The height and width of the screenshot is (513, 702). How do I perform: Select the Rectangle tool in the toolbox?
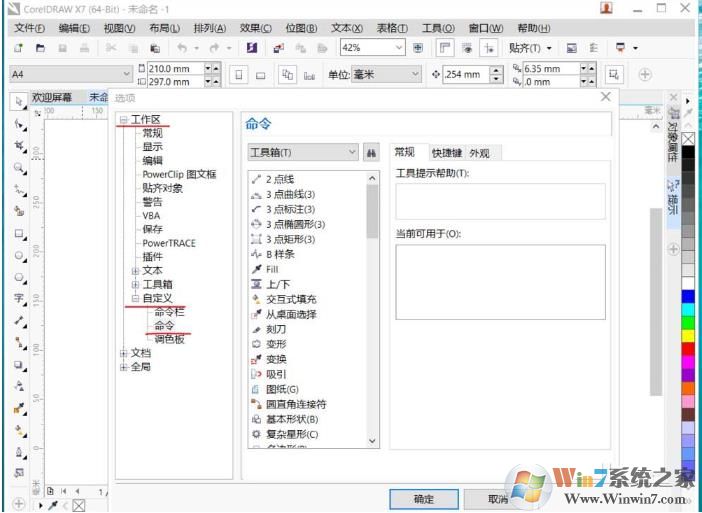(x=20, y=234)
